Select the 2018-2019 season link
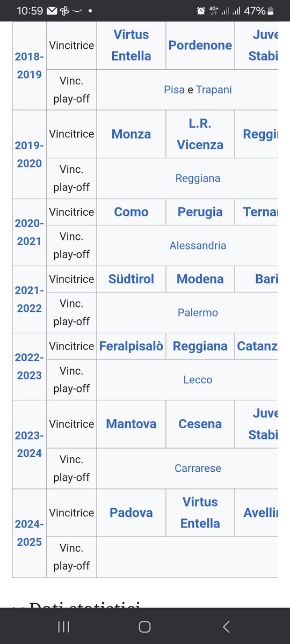 coord(29,65)
